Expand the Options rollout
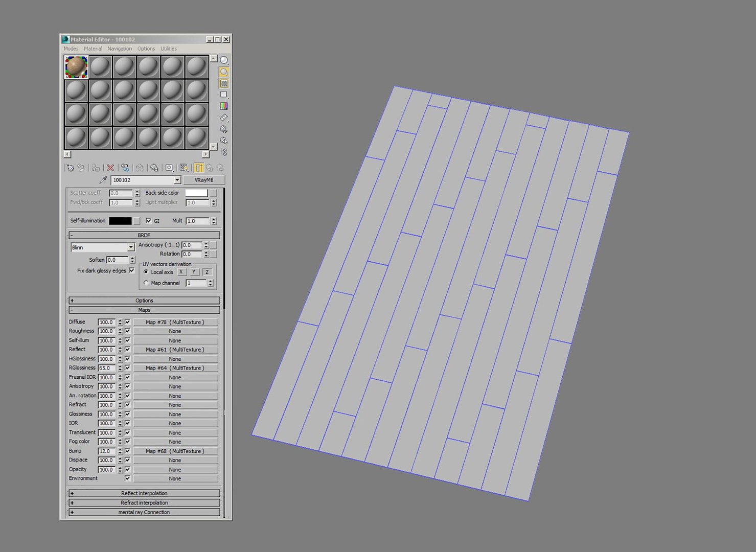This screenshot has height=552, width=756. pyautogui.click(x=144, y=301)
